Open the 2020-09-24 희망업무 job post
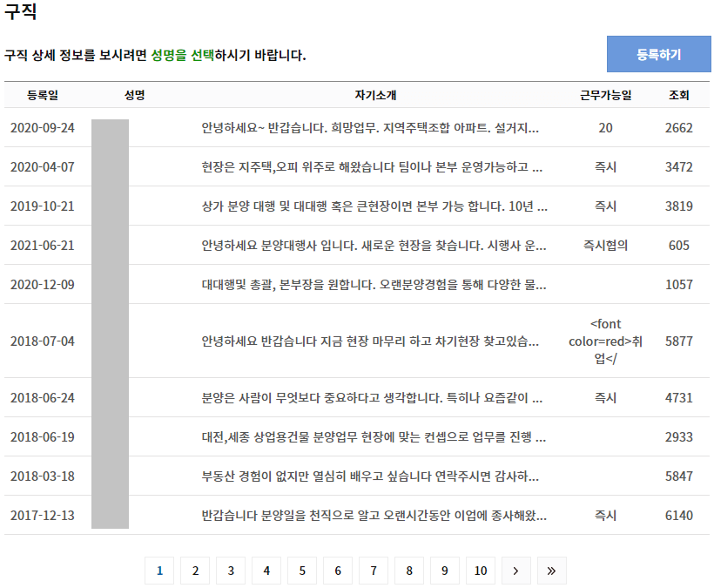The image size is (714, 588). click(373, 129)
